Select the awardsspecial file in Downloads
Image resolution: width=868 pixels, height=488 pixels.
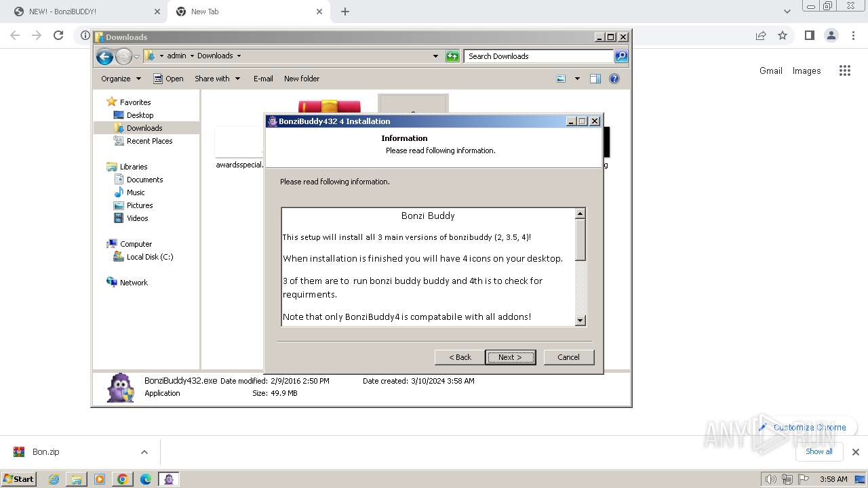(239, 148)
